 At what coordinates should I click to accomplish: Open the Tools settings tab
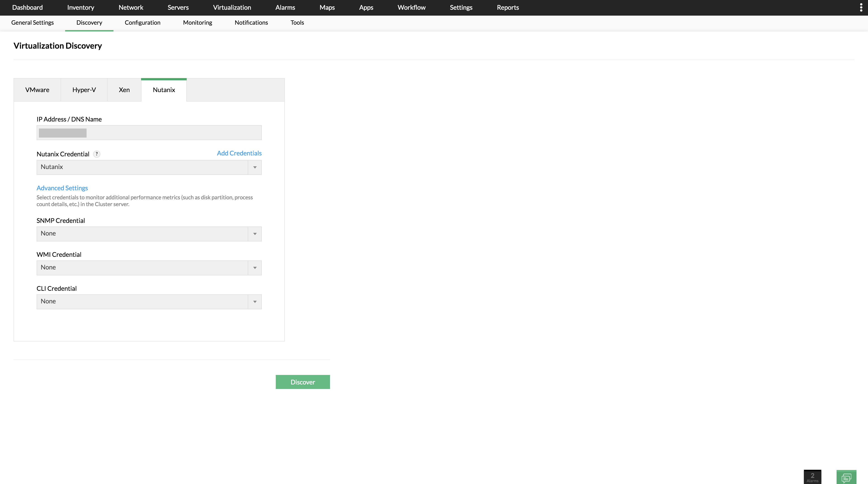point(297,23)
